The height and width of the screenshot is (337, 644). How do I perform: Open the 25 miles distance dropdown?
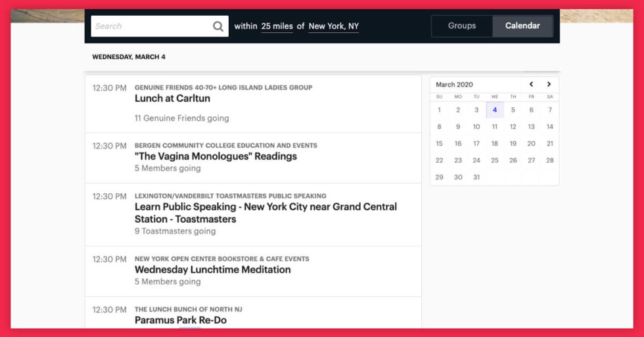coord(277,26)
